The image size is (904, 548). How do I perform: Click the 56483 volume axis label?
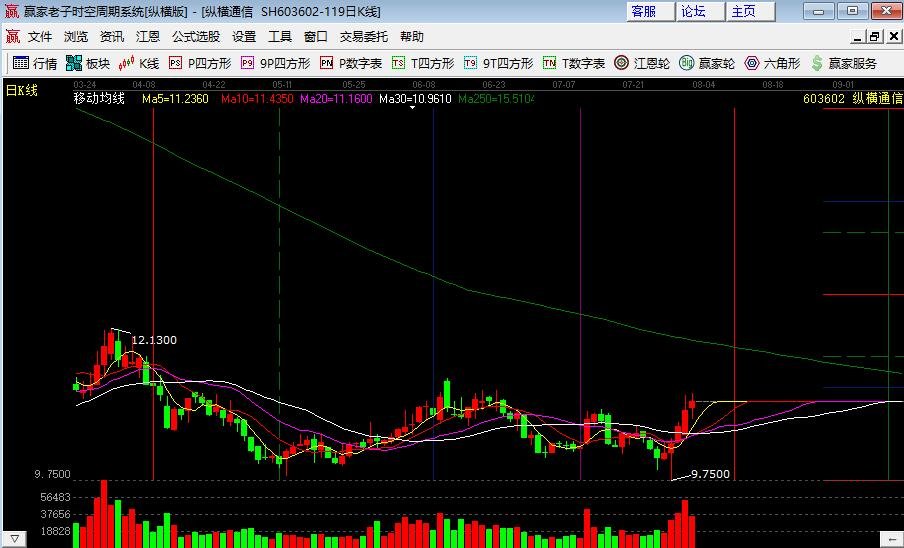click(55, 497)
